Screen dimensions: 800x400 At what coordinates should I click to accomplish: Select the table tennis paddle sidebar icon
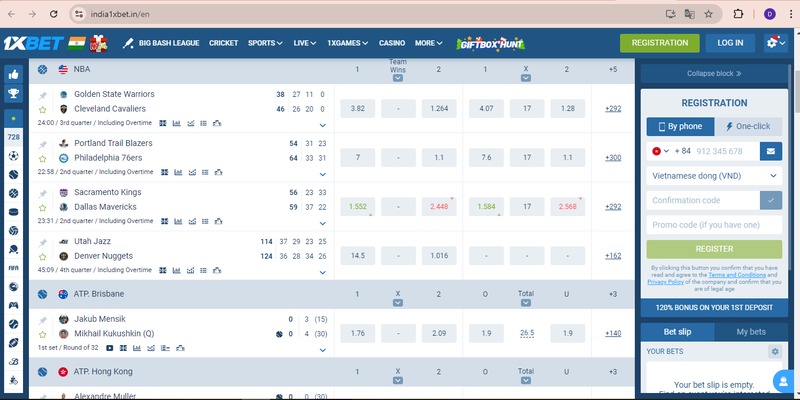coord(13,249)
